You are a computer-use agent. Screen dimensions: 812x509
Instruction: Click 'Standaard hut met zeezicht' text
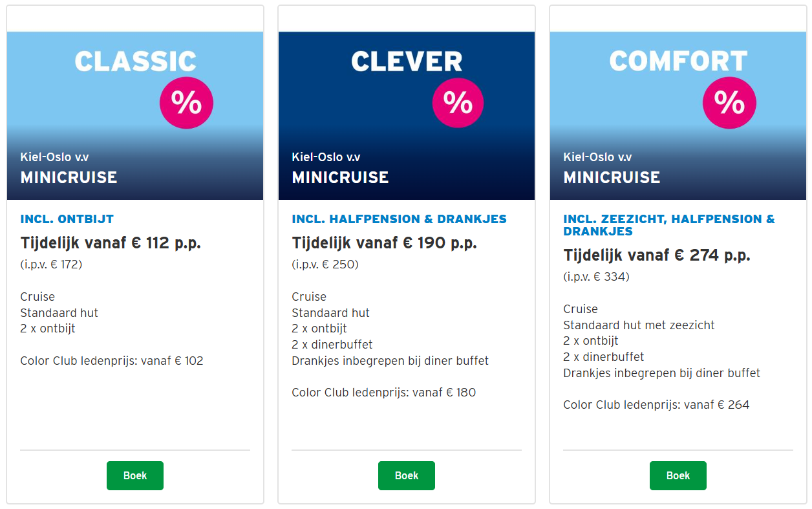tap(639, 325)
